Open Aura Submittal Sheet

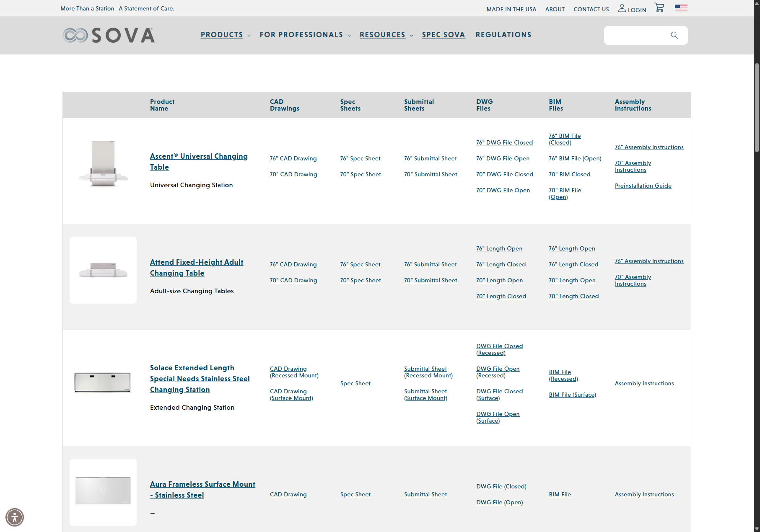pyautogui.click(x=425, y=494)
